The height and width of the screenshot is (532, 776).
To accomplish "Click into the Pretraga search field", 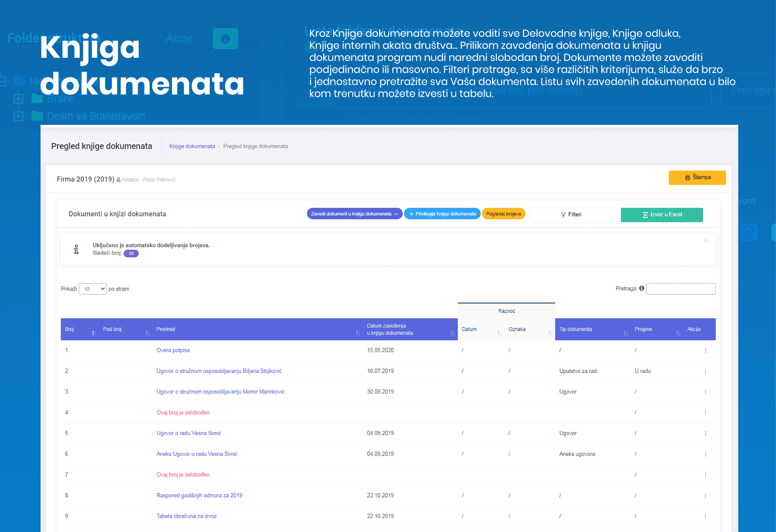I will tap(680, 289).
